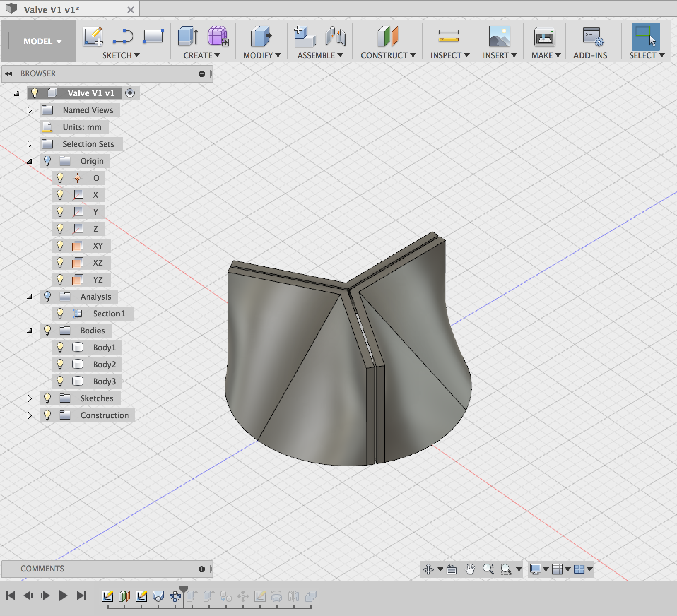Activate the Select tool icon
Viewport: 677px width, 616px height.
pos(646,37)
